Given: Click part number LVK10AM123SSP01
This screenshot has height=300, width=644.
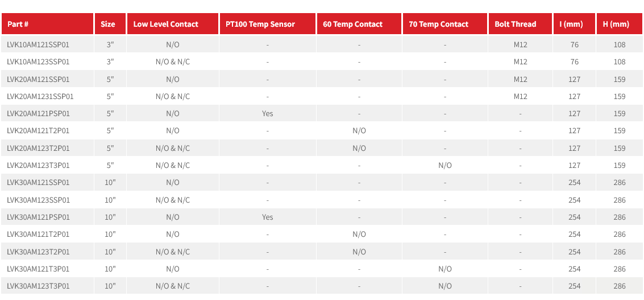Looking at the screenshot, I should pyautogui.click(x=38, y=61).
